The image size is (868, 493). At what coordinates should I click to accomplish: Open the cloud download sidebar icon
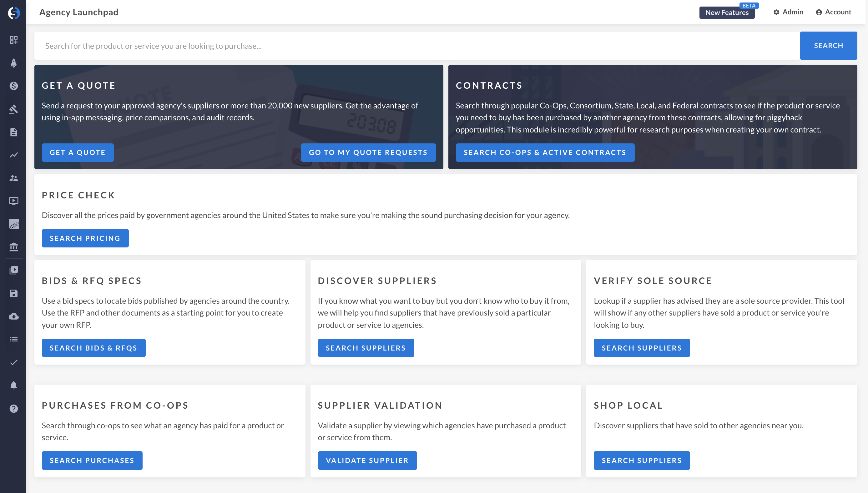[x=13, y=316]
